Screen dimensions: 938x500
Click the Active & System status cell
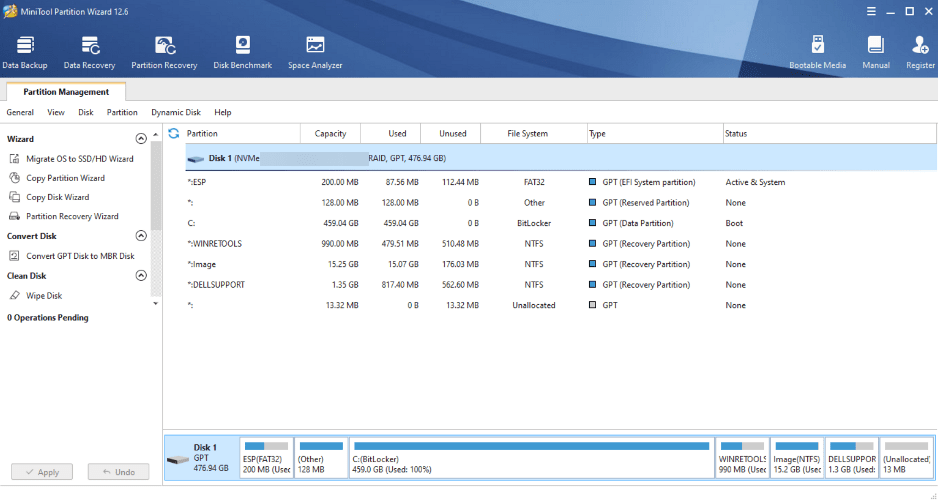click(755, 182)
